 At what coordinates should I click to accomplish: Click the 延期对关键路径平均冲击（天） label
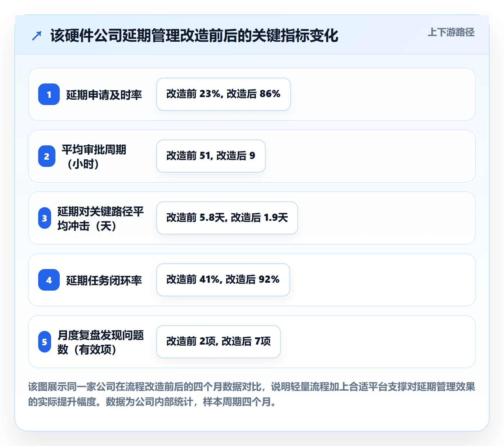coord(100,218)
